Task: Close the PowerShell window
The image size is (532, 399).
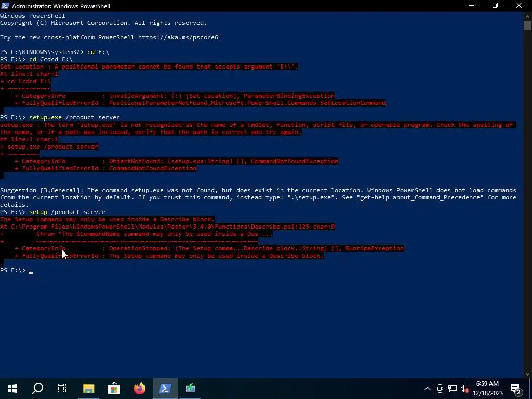Action: (519, 6)
